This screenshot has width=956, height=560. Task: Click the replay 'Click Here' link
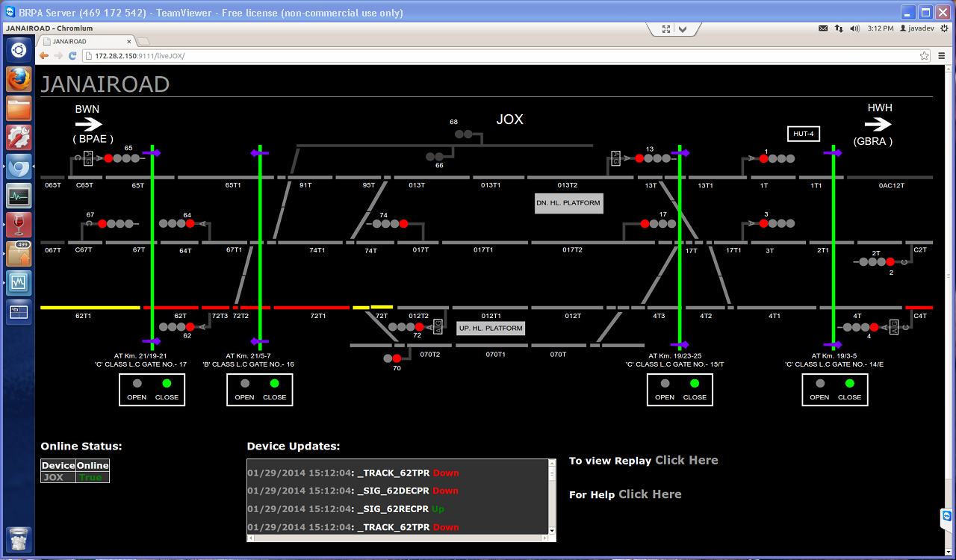(686, 461)
